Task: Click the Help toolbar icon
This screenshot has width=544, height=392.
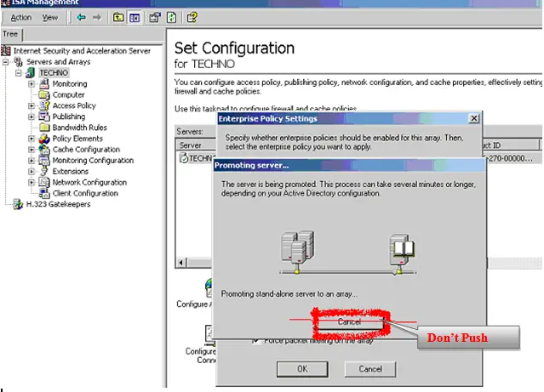Action: [192, 17]
